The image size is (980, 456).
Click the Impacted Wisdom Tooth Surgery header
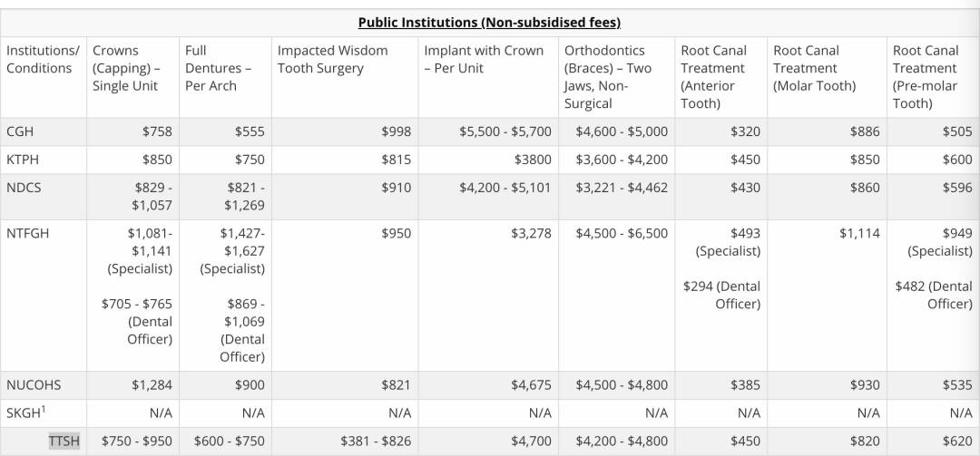point(332,59)
